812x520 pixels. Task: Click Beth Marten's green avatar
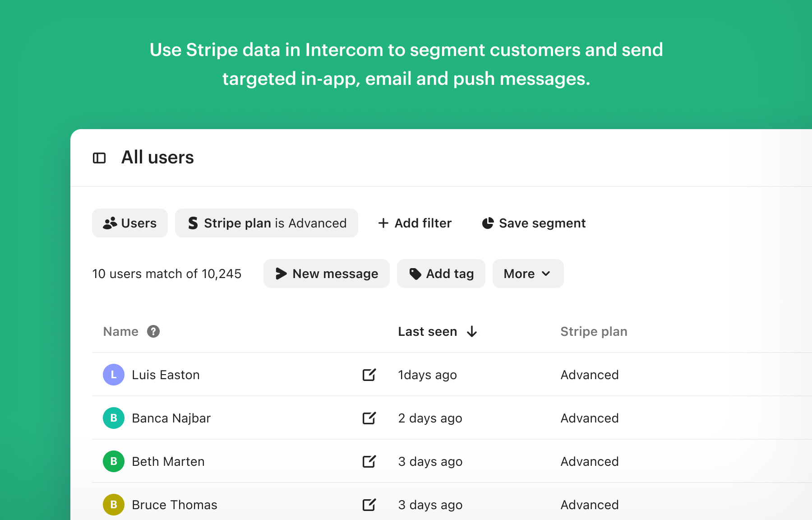(113, 461)
